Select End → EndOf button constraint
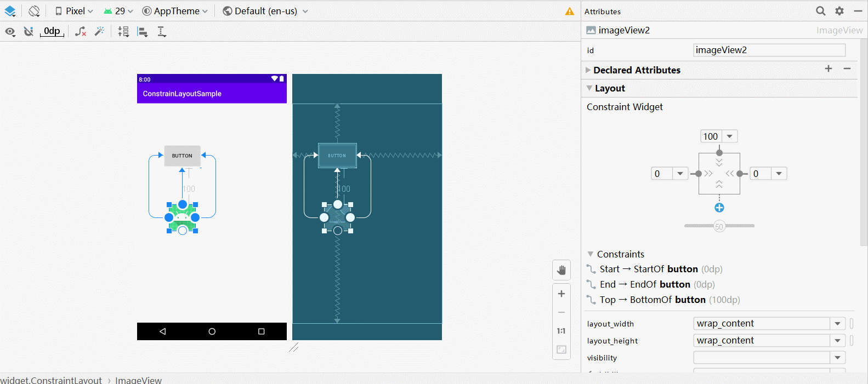Image resolution: width=868 pixels, height=384 pixels. [651, 284]
